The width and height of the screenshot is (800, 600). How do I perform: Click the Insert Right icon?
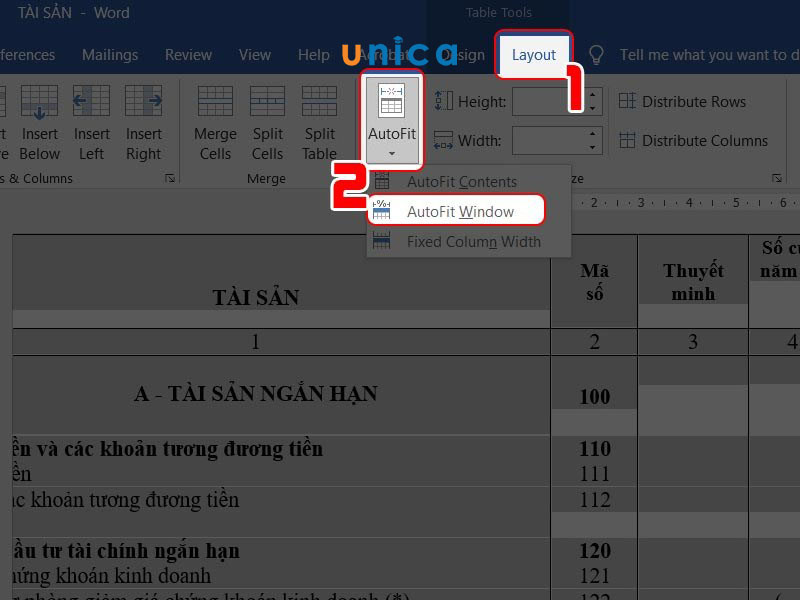coord(143,102)
